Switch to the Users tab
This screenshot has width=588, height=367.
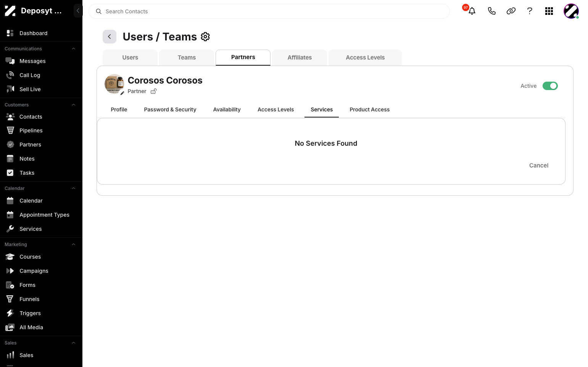130,58
